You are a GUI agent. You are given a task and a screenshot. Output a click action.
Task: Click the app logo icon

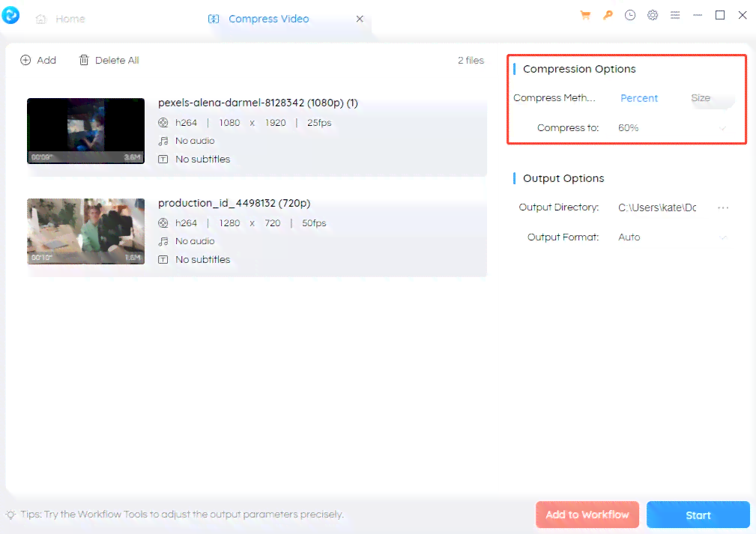click(x=10, y=15)
